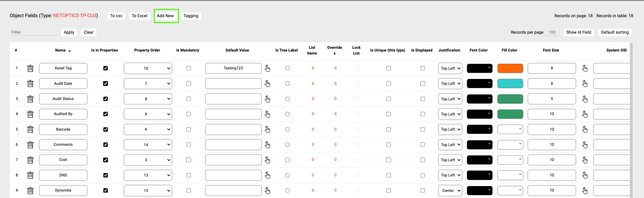Select Is Tree Label radio for Audited By
This screenshot has height=198, width=644.
(287, 114)
